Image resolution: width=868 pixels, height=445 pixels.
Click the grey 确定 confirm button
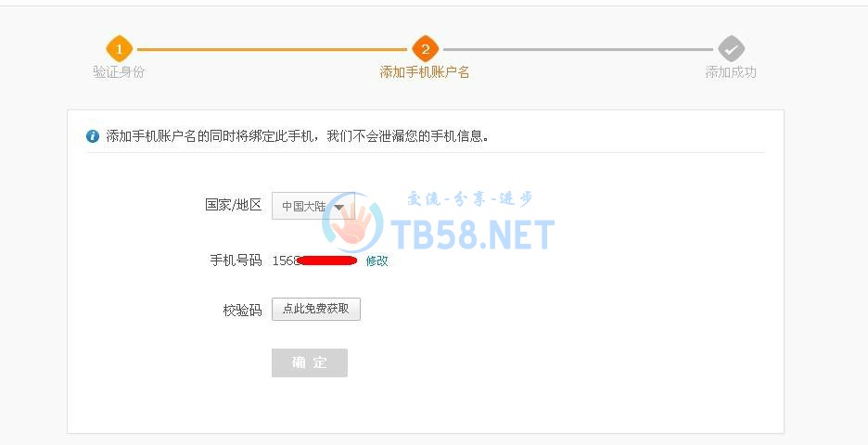(310, 362)
